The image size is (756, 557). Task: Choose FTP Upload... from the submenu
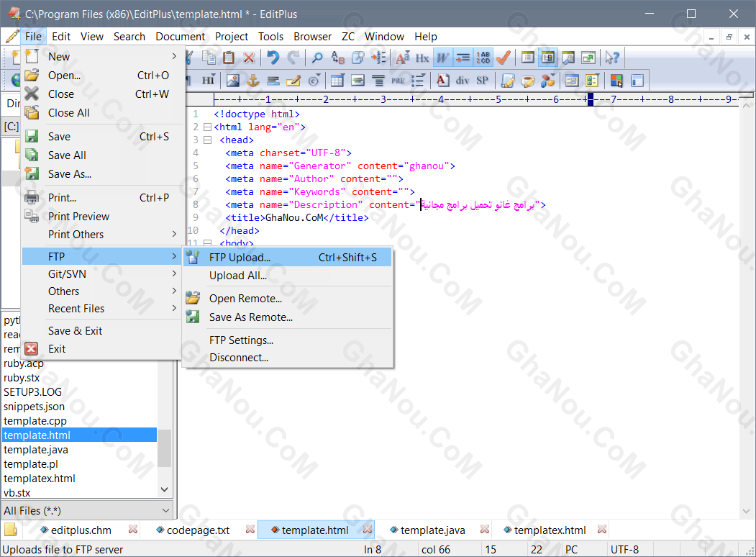coord(287,258)
